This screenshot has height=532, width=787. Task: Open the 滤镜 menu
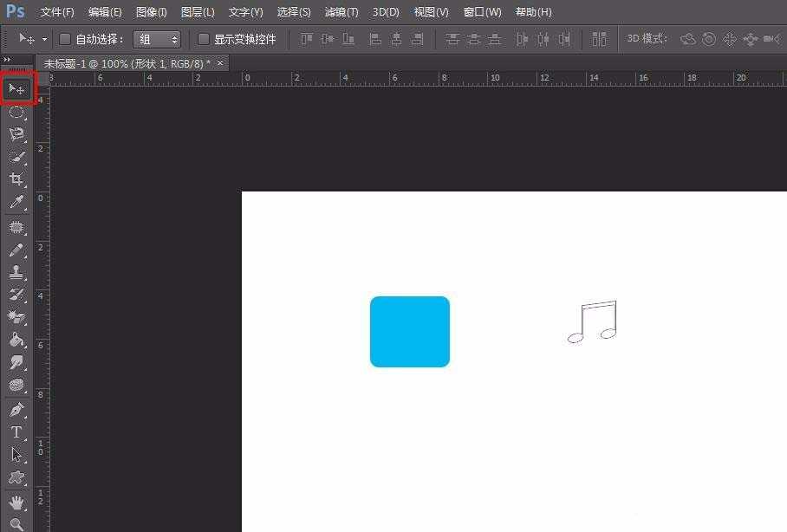(x=341, y=12)
